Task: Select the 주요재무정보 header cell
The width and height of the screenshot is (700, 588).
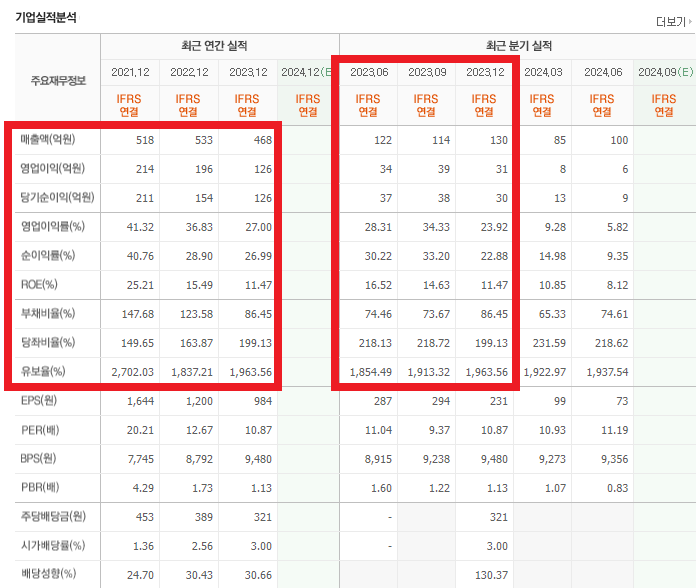Action: click(x=58, y=80)
